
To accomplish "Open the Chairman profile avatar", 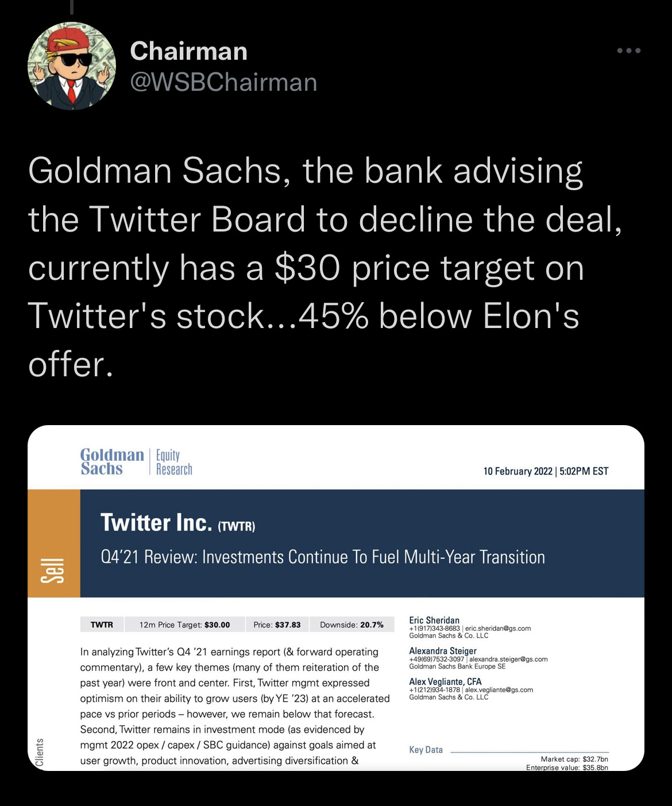I will tap(72, 66).
